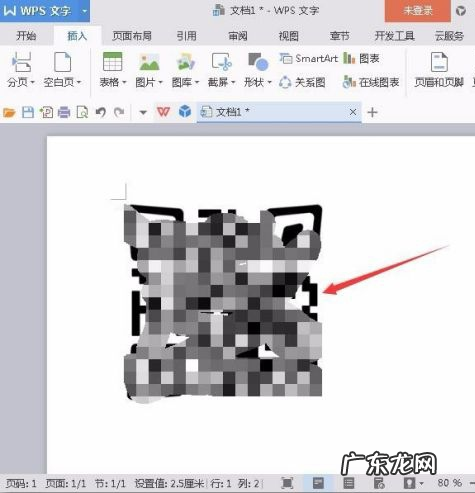
Task: Click the blue cube icon
Action: [x=185, y=112]
